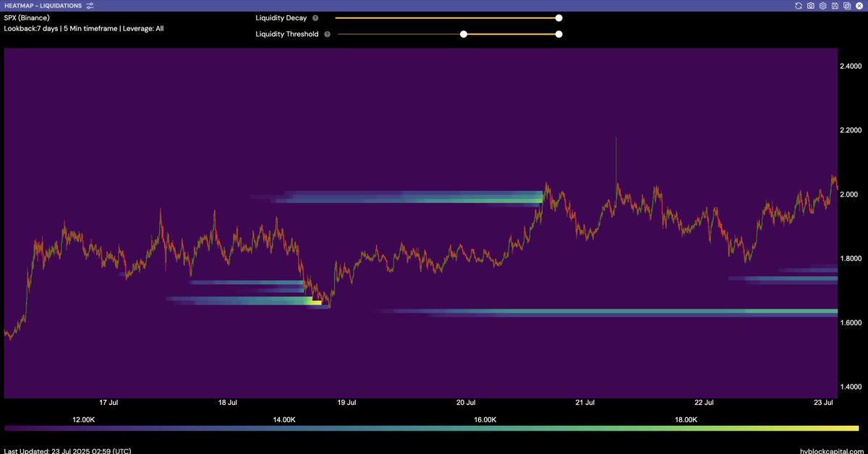This screenshot has height=454, width=868.
Task: Click the 21 Jul date label
Action: pyautogui.click(x=585, y=403)
